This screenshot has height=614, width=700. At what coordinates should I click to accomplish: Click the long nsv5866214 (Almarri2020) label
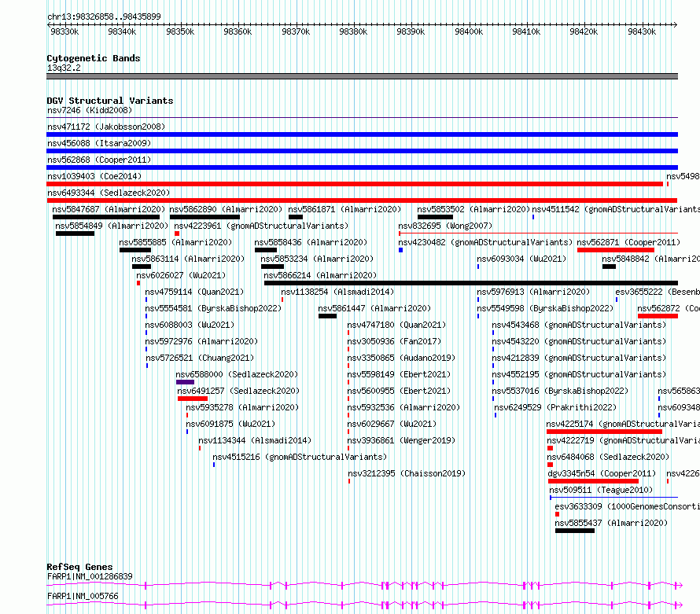pos(320,275)
